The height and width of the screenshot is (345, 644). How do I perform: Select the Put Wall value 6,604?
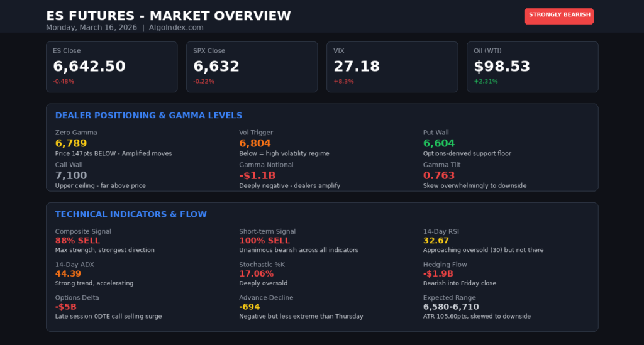(x=439, y=143)
